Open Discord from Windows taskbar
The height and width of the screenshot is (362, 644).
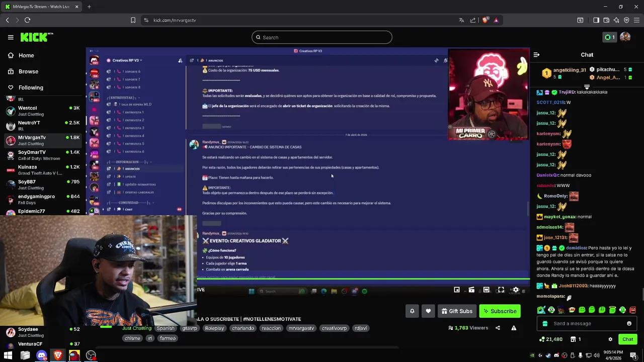(x=41, y=355)
